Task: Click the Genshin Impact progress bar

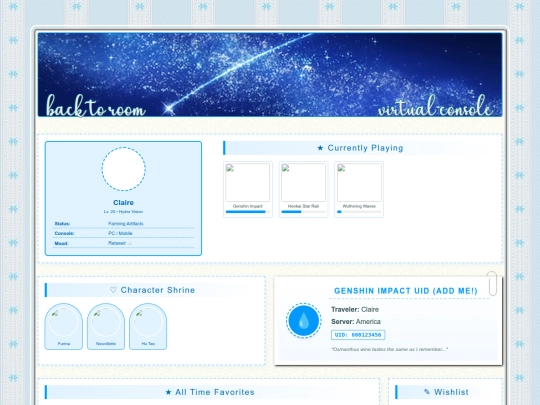Action: click(248, 212)
